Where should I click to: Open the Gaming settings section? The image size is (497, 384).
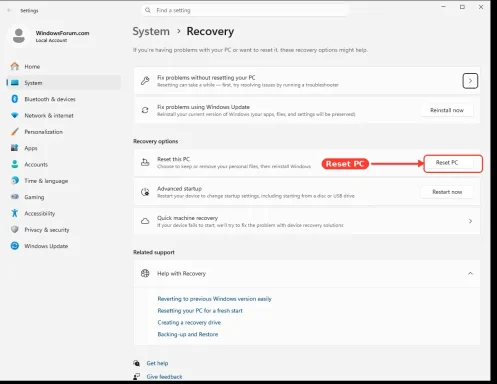63,197
